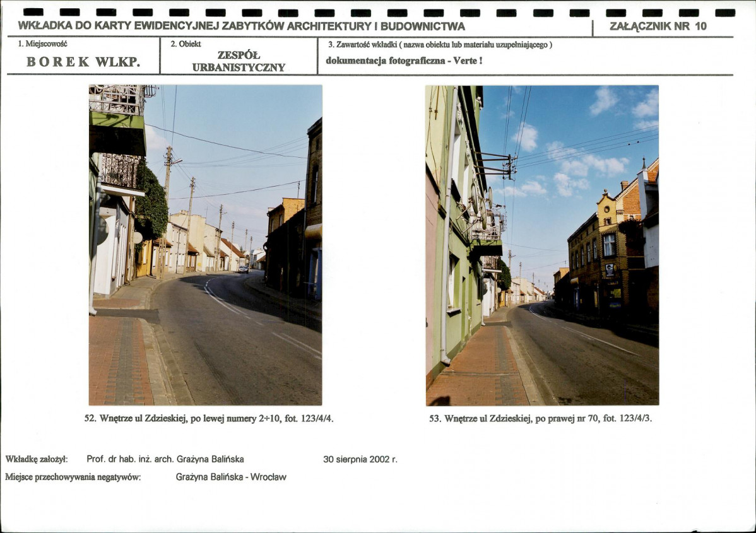
Task: Select the 'ZESPÓŁ URBANISTYCZNY' object text
Action: coord(239,61)
